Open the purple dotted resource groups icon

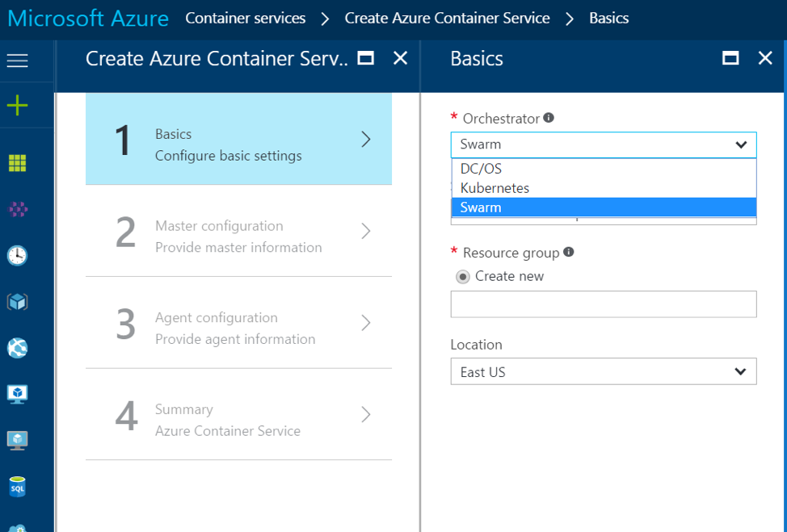click(17, 209)
